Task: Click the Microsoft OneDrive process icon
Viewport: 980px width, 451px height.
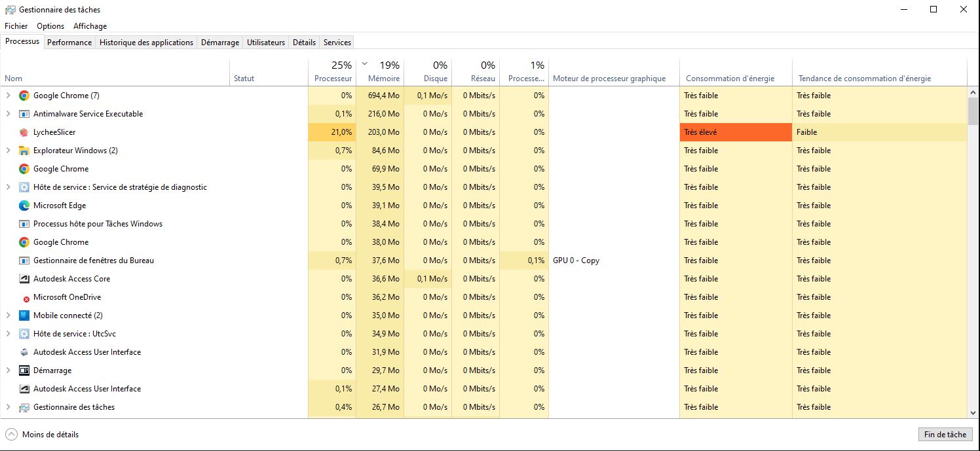Action: point(26,298)
